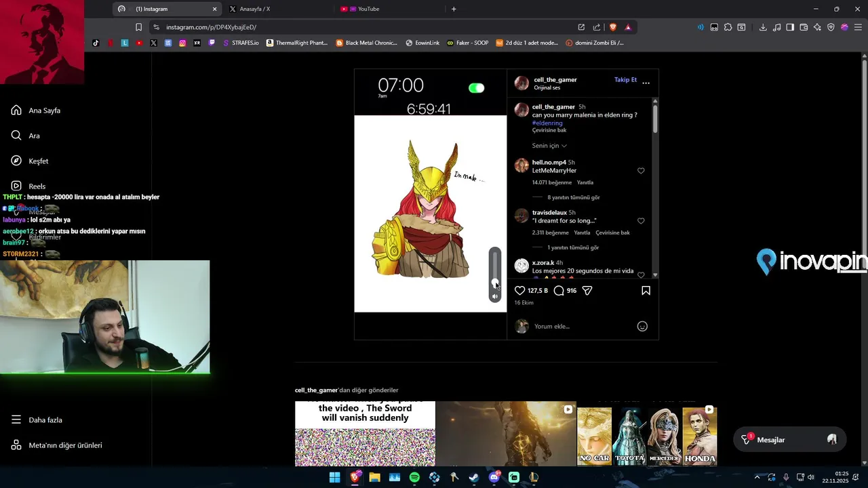Viewport: 868px width, 488px height.
Task: Save the post with bookmark icon
Action: pos(646,290)
